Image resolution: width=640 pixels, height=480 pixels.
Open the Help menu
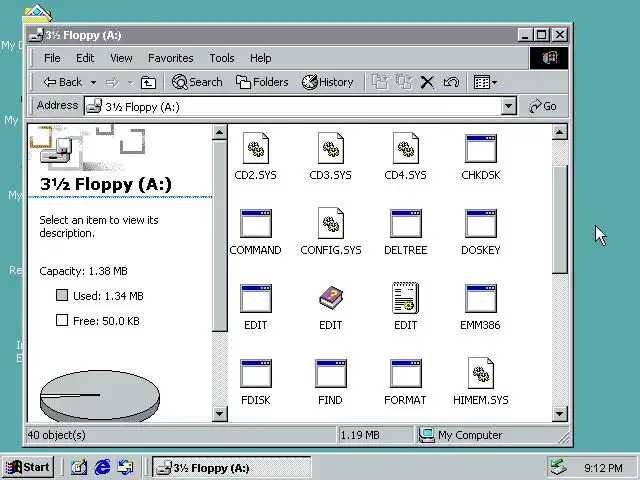261,58
